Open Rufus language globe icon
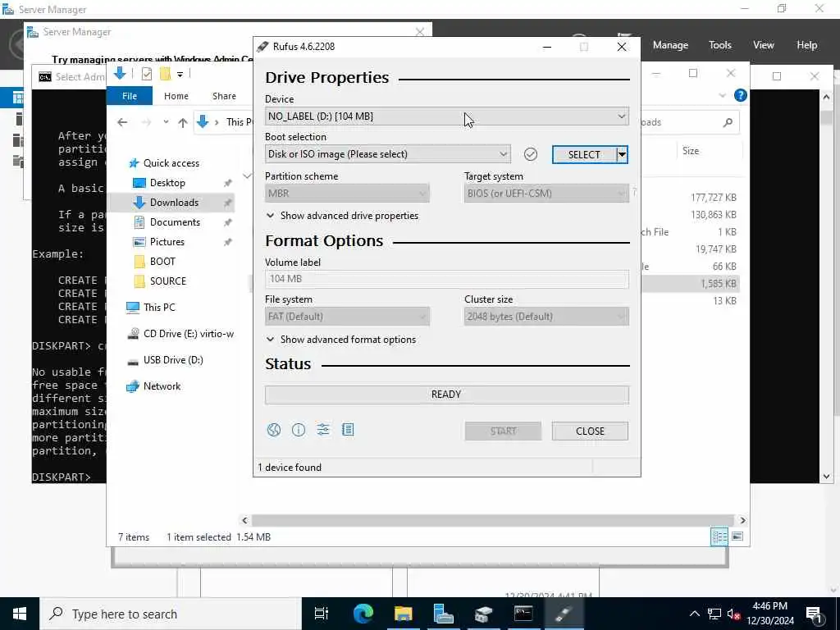 coord(274,430)
